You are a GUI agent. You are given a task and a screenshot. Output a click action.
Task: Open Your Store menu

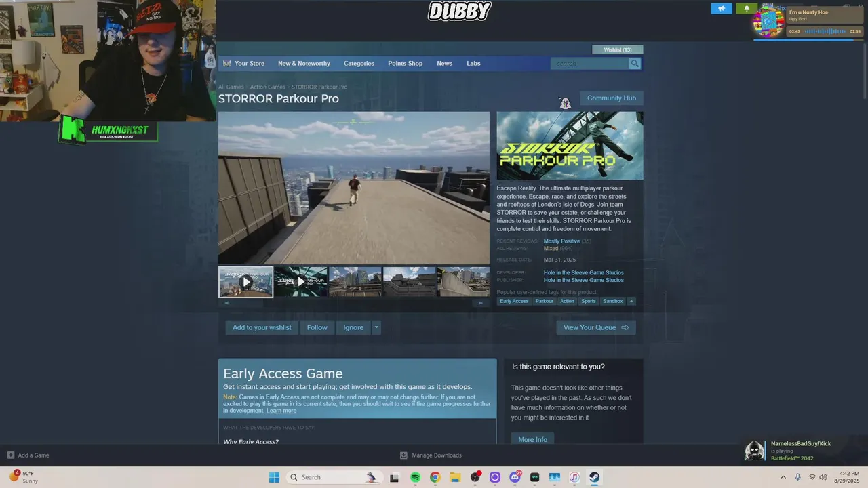(250, 63)
